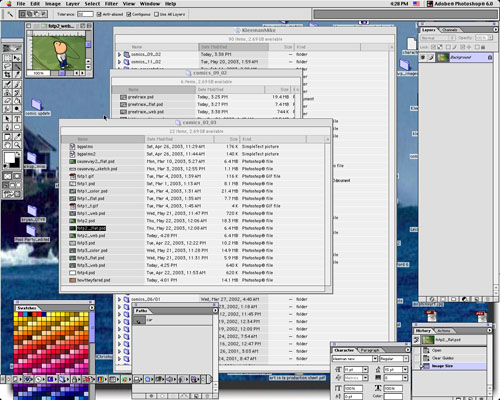Select the Hand tool
This screenshot has height=400, width=500.
[x=7, y=145]
